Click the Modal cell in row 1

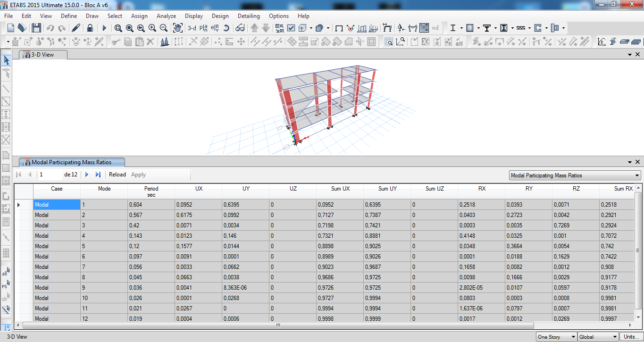pyautogui.click(x=57, y=205)
